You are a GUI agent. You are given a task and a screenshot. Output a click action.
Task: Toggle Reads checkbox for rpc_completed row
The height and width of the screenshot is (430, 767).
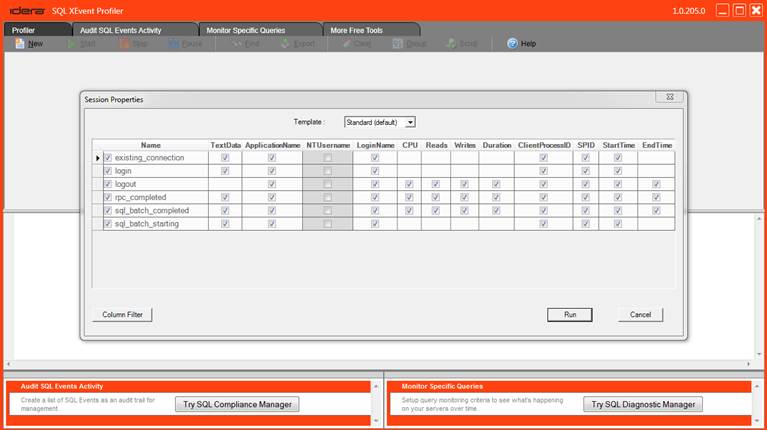[436, 197]
